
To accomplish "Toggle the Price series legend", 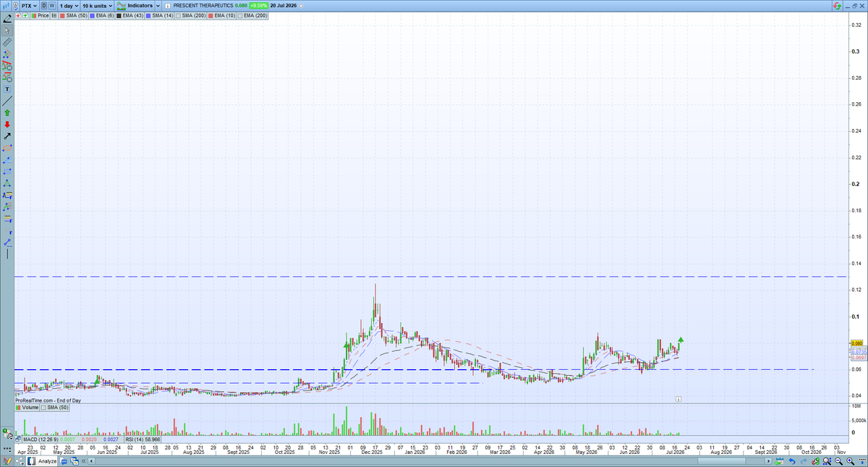I will [x=40, y=15].
